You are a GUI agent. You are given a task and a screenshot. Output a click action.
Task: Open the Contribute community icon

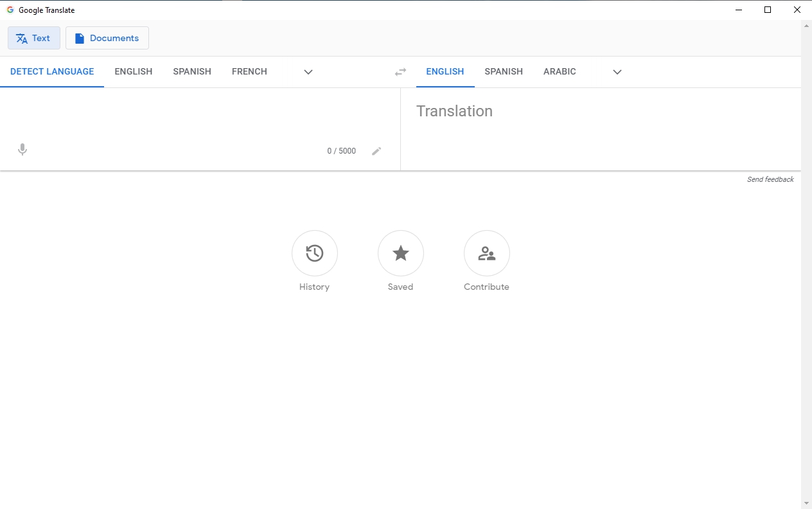tap(487, 253)
